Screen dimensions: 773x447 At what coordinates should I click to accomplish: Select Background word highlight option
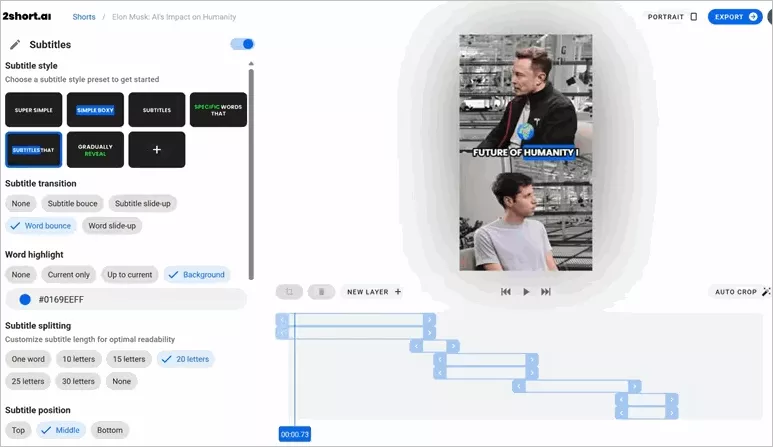197,275
